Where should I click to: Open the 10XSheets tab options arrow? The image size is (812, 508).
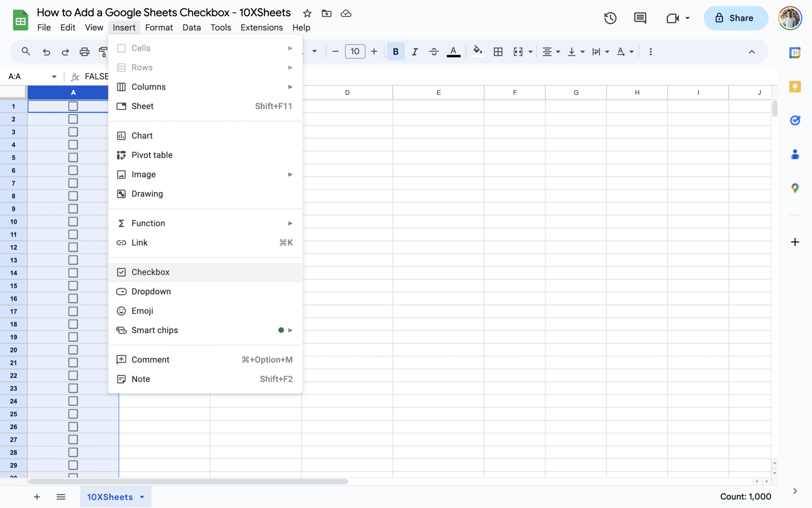[142, 497]
